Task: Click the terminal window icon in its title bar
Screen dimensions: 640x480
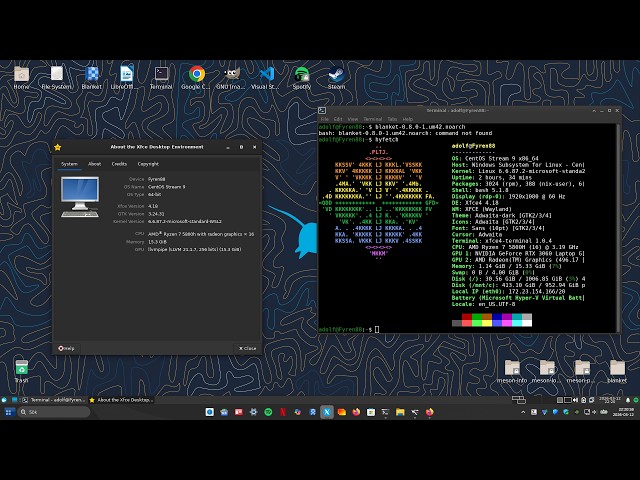Action: point(322,111)
